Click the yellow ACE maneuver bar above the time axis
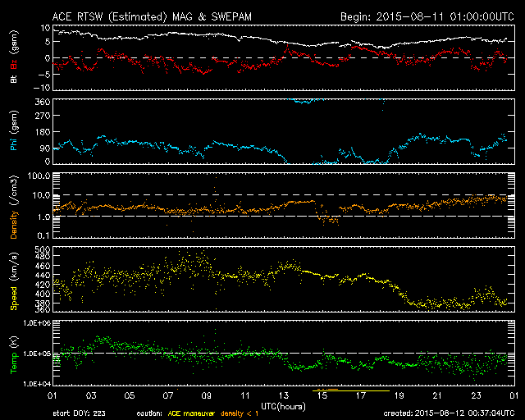This screenshot has height=420, width=525. click(351, 390)
